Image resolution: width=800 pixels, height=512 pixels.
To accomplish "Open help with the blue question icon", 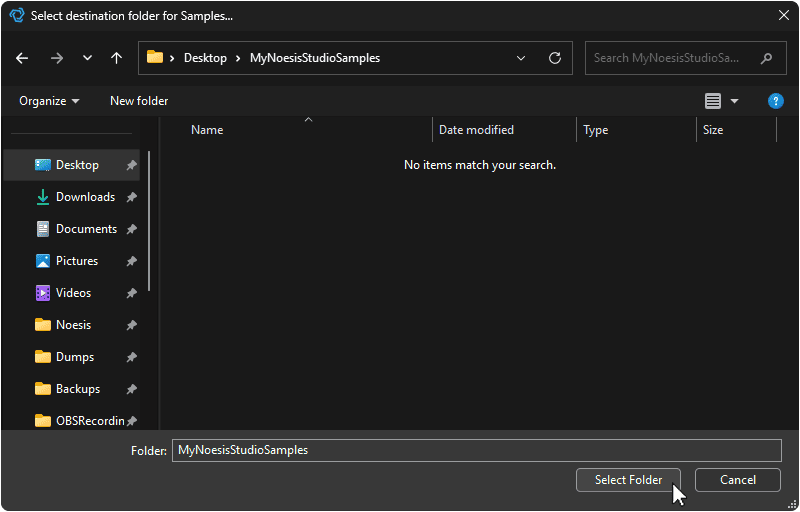I will pos(776,101).
